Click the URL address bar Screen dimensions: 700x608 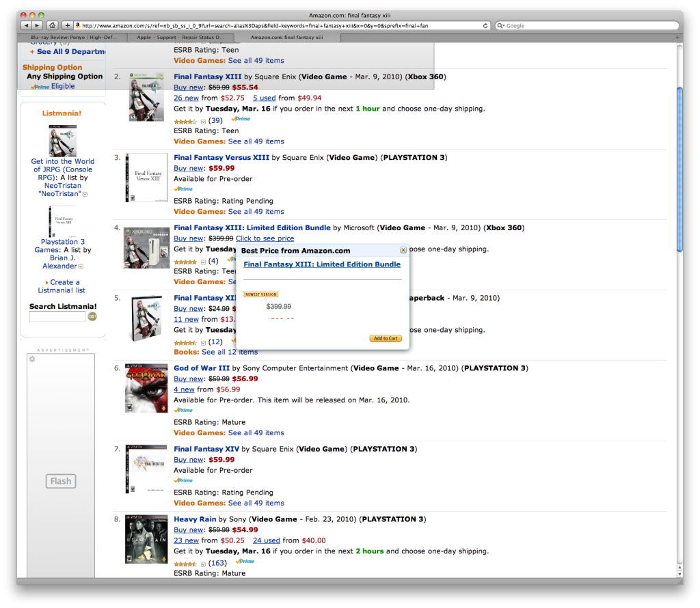[282, 25]
